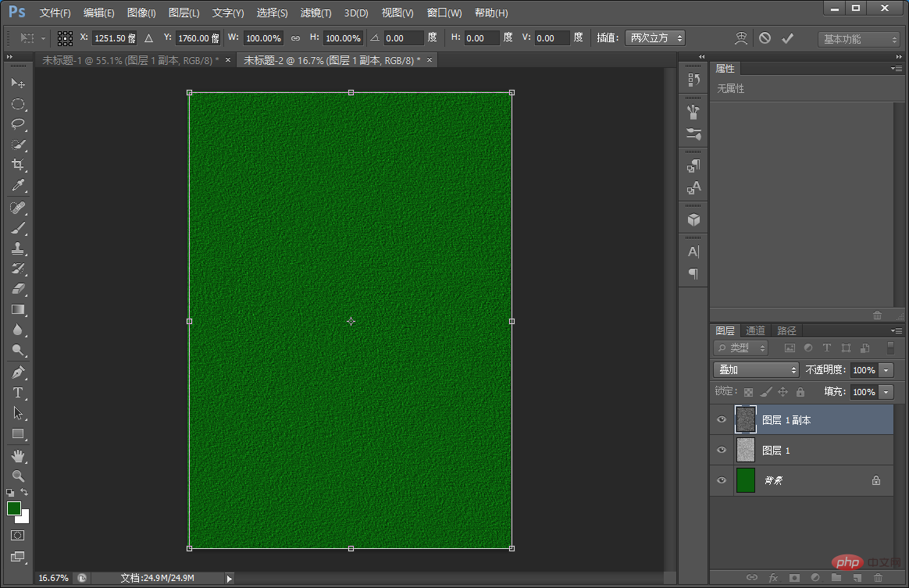Select the Crop tool
This screenshot has width=909, height=588.
click(18, 165)
